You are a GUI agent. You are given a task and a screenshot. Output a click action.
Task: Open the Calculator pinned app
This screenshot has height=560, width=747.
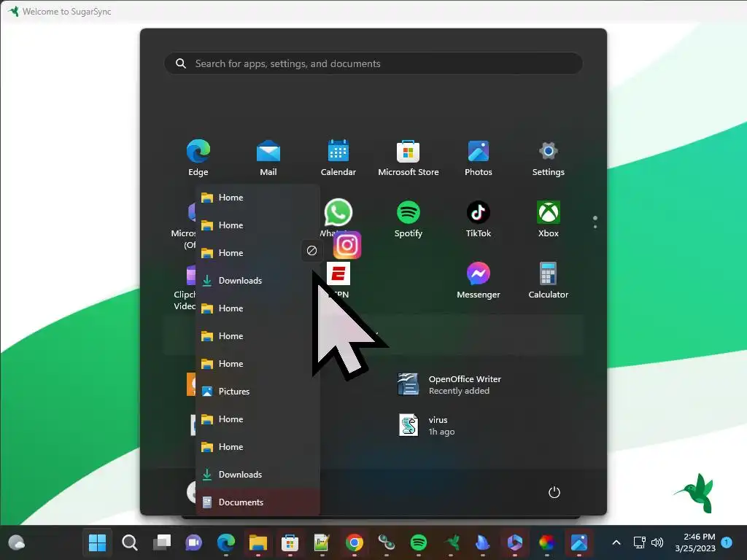pos(549,280)
